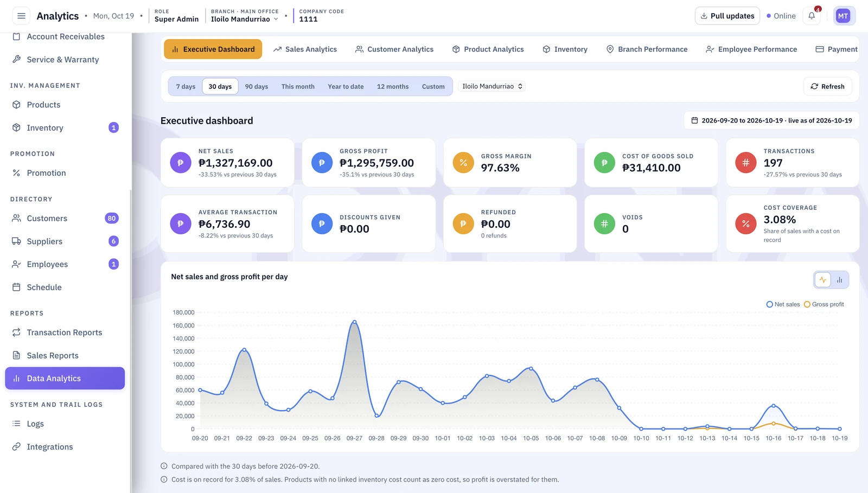The width and height of the screenshot is (868, 493).
Task: Click the Refresh button
Action: 827,86
